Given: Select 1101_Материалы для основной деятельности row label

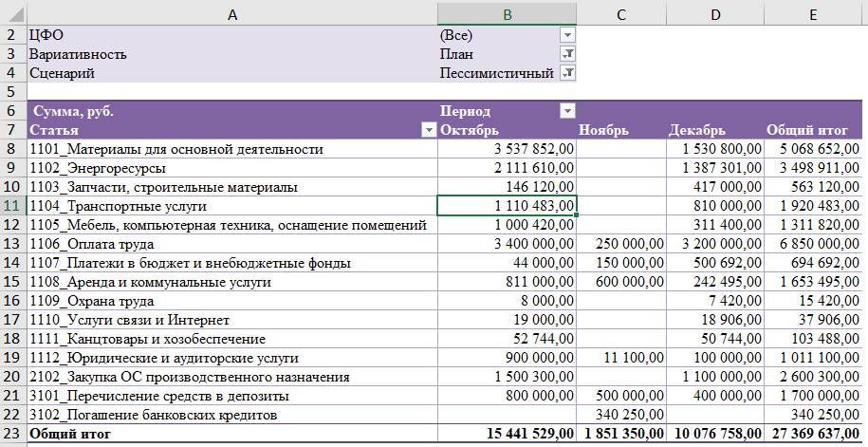Looking at the screenshot, I should 232,149.
